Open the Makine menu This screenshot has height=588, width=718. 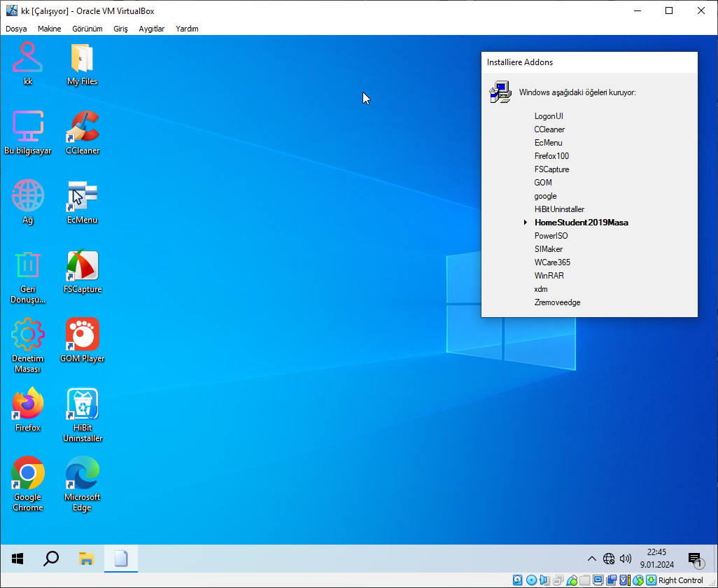click(x=50, y=29)
